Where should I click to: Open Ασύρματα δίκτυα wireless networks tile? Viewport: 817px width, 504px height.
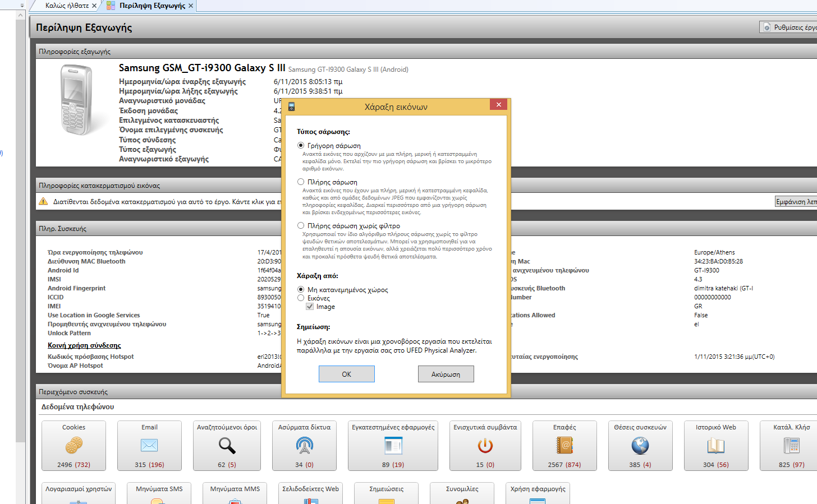point(304,446)
